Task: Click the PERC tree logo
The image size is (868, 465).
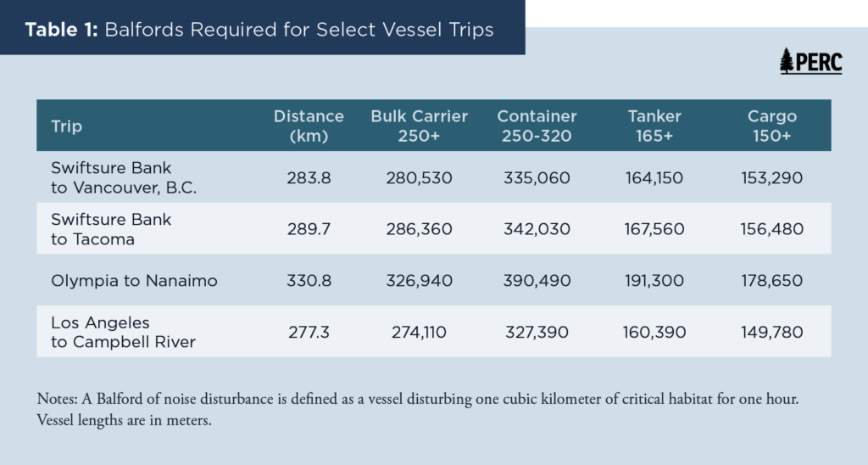Action: click(810, 62)
